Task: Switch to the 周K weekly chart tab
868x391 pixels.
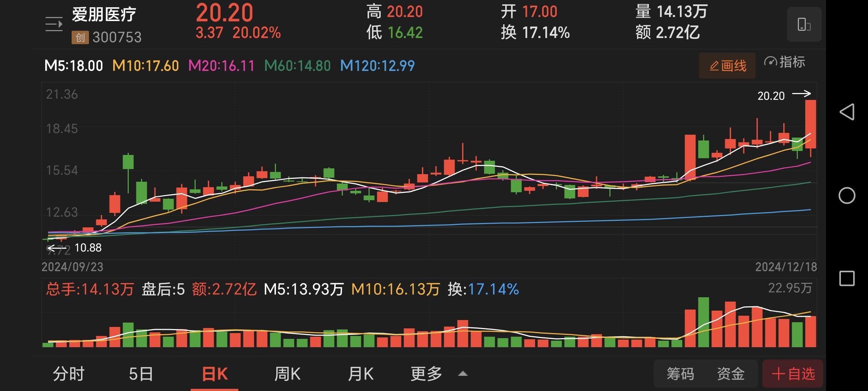Action: 287,374
